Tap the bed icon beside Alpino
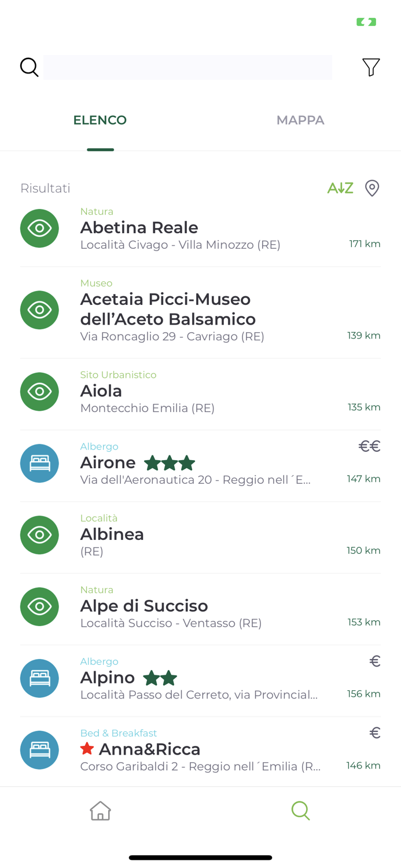This screenshot has width=401, height=868. pyautogui.click(x=39, y=678)
